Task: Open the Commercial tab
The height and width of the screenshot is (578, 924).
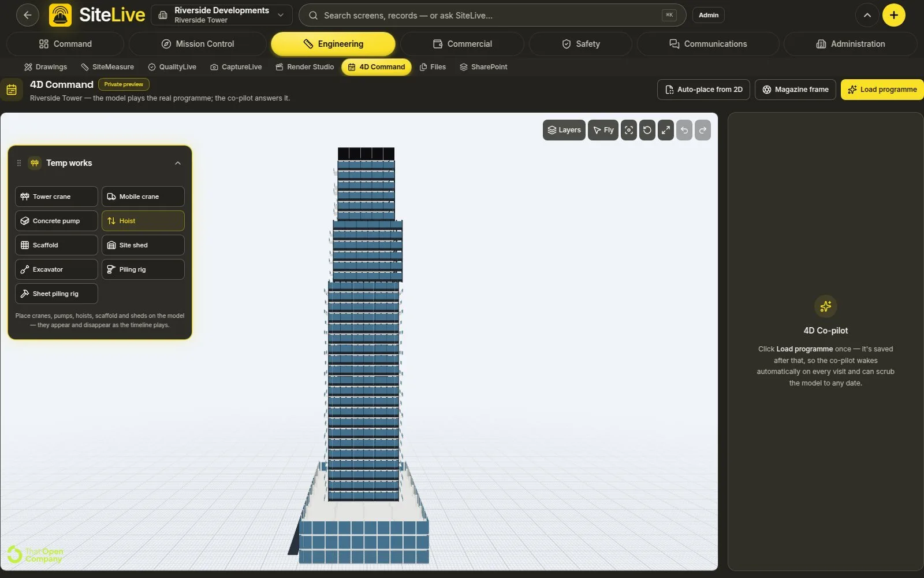Action: [x=462, y=44]
